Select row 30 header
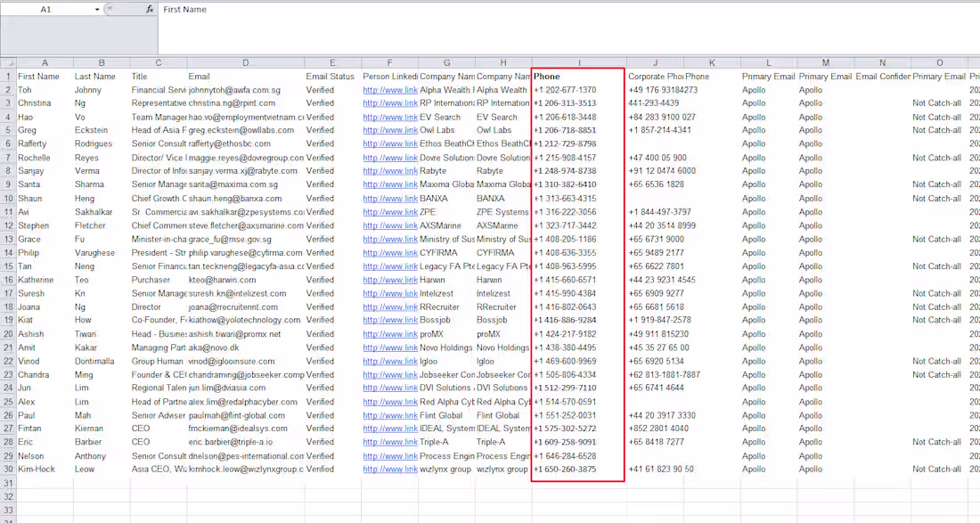980x523 pixels. point(8,470)
